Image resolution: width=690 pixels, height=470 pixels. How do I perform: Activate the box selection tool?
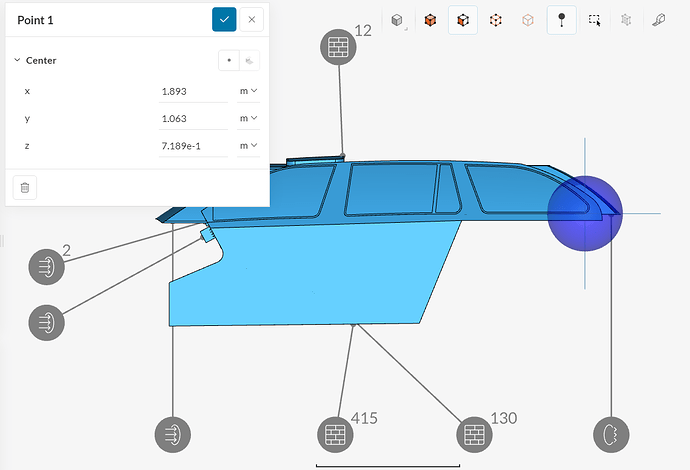pos(595,20)
